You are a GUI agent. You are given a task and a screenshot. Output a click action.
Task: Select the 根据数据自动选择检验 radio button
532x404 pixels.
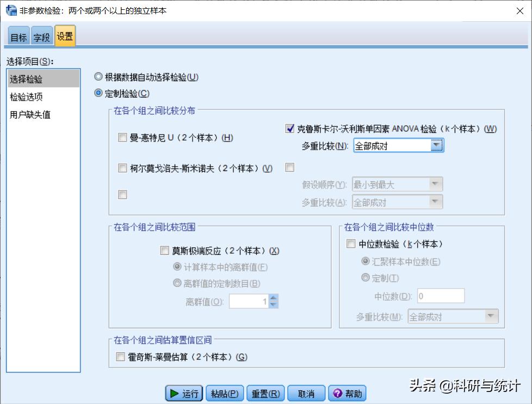tap(98, 77)
